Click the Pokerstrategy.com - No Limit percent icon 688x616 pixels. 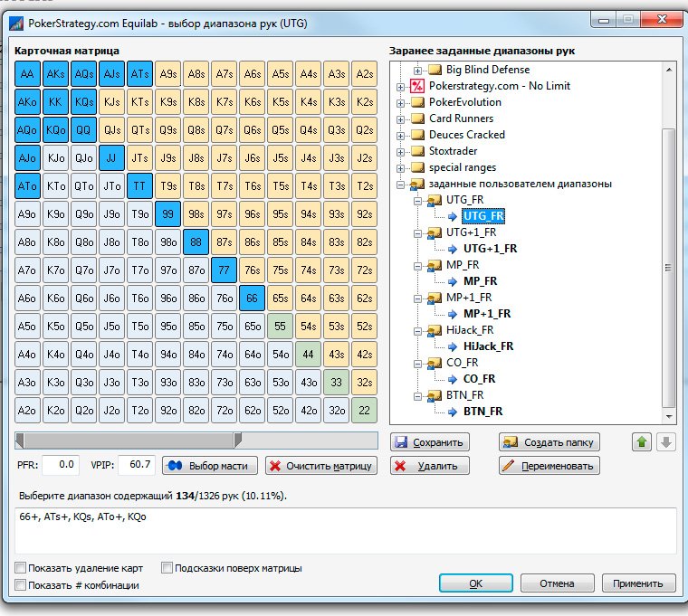pos(417,86)
